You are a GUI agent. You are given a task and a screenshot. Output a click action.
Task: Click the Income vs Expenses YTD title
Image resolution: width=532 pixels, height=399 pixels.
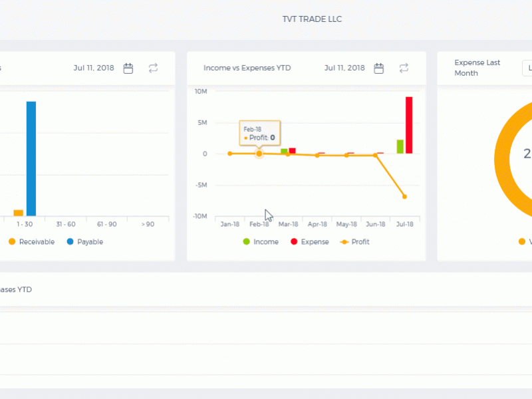click(247, 68)
